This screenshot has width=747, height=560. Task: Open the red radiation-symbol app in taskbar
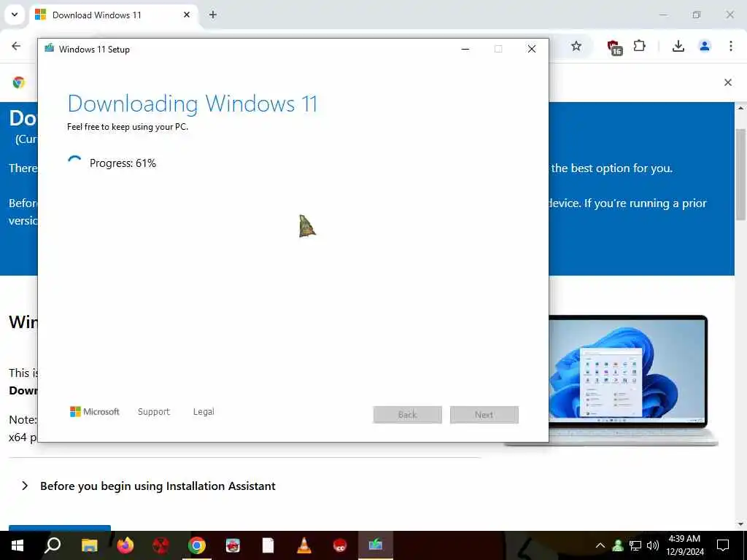point(161,545)
